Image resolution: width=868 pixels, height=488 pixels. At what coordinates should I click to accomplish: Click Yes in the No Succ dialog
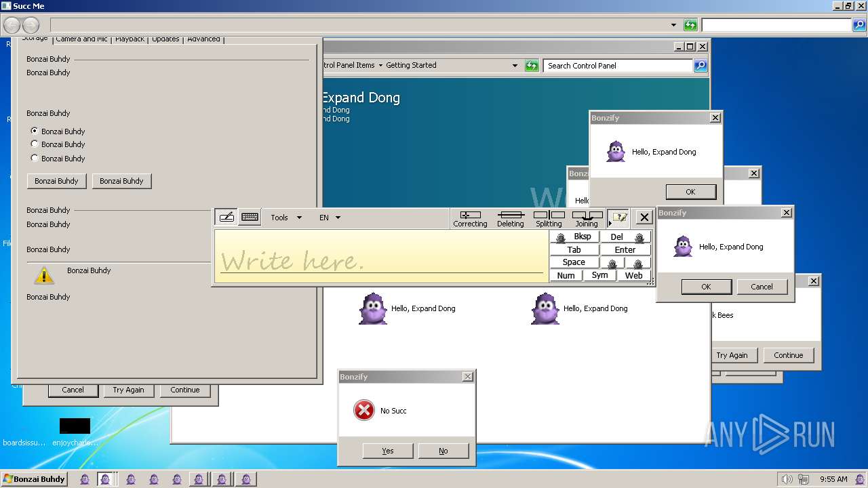[388, 451]
